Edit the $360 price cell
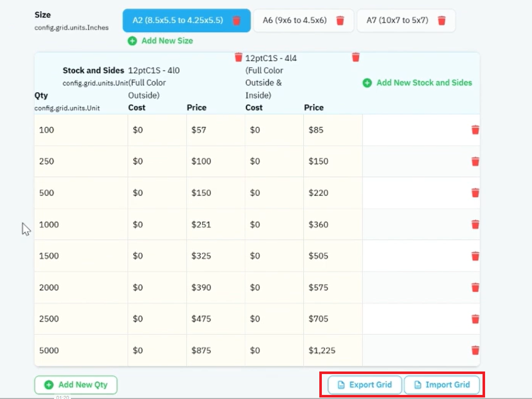Screen dimensions: 532x399 333,224
